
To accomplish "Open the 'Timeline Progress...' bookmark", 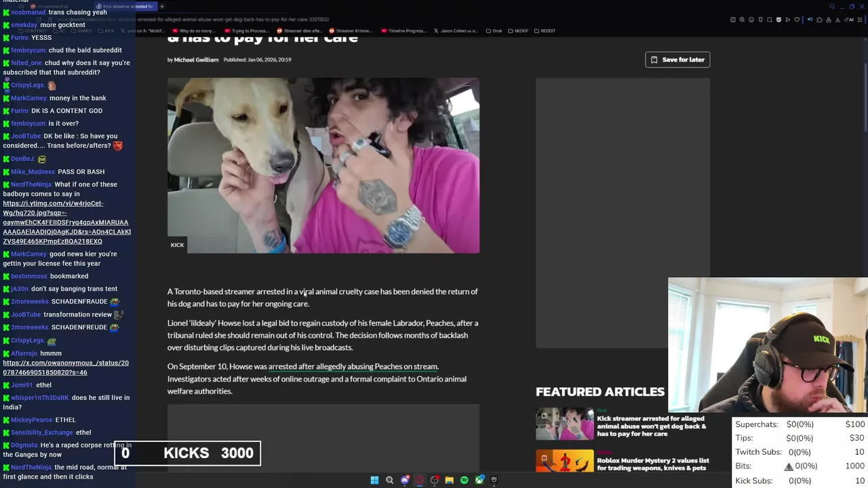I will click(x=404, y=30).
